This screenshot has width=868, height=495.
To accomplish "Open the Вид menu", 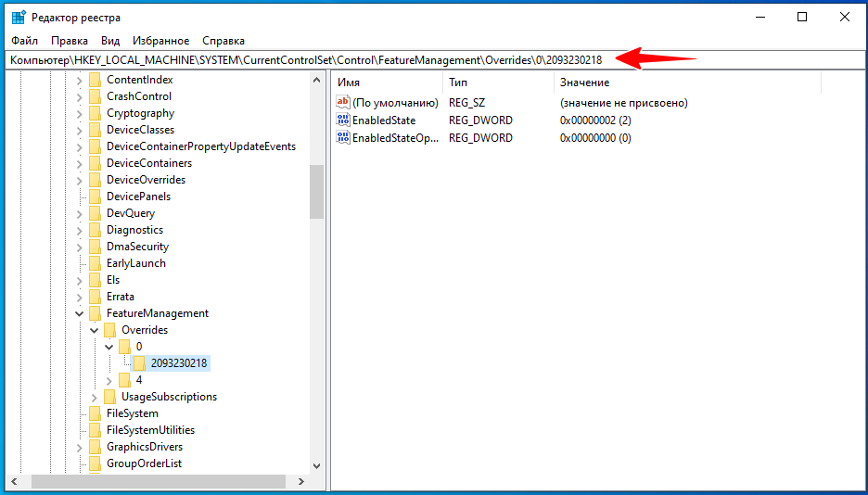I will point(110,41).
